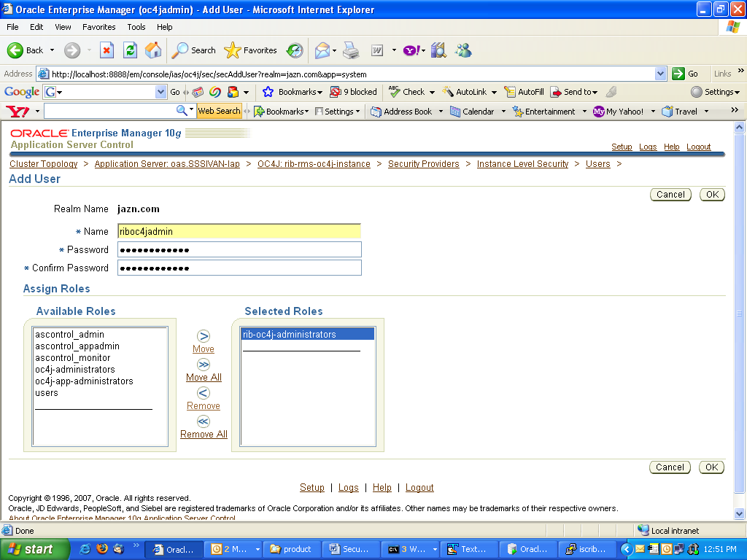This screenshot has height=560, width=747.
Task: Click the Refresh page icon
Action: (130, 50)
